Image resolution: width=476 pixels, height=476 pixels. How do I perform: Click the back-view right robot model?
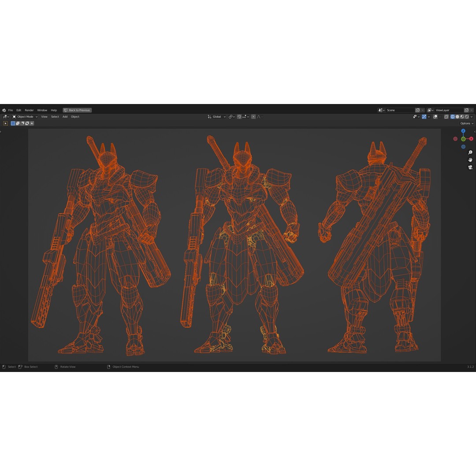point(375,246)
